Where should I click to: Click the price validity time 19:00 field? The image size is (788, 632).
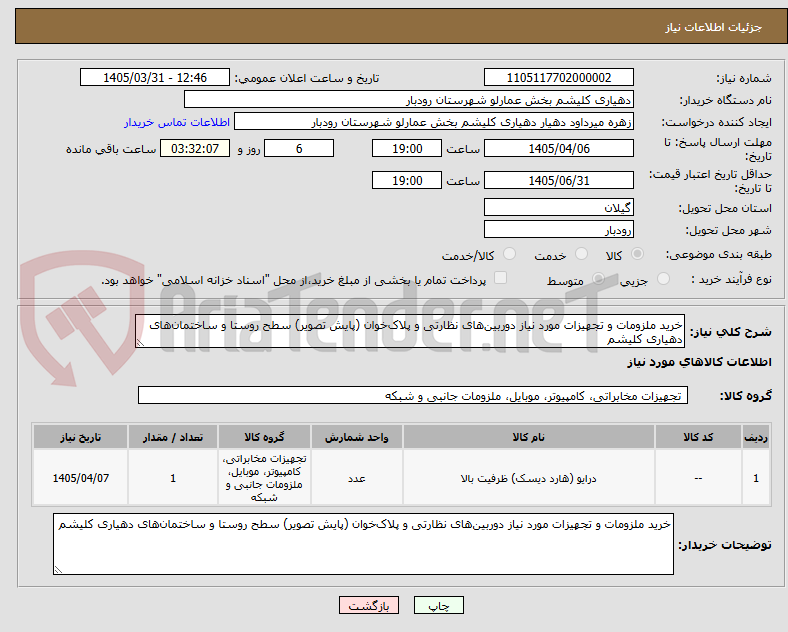(x=407, y=180)
